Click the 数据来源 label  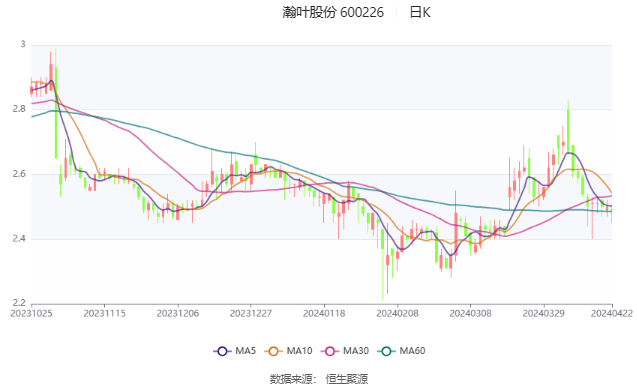pos(291,379)
